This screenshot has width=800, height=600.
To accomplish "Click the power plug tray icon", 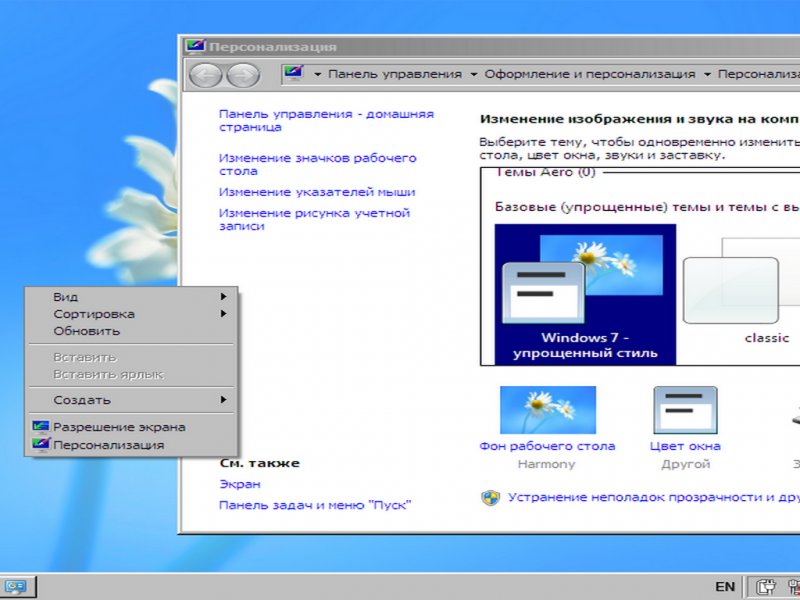I will tap(765, 587).
